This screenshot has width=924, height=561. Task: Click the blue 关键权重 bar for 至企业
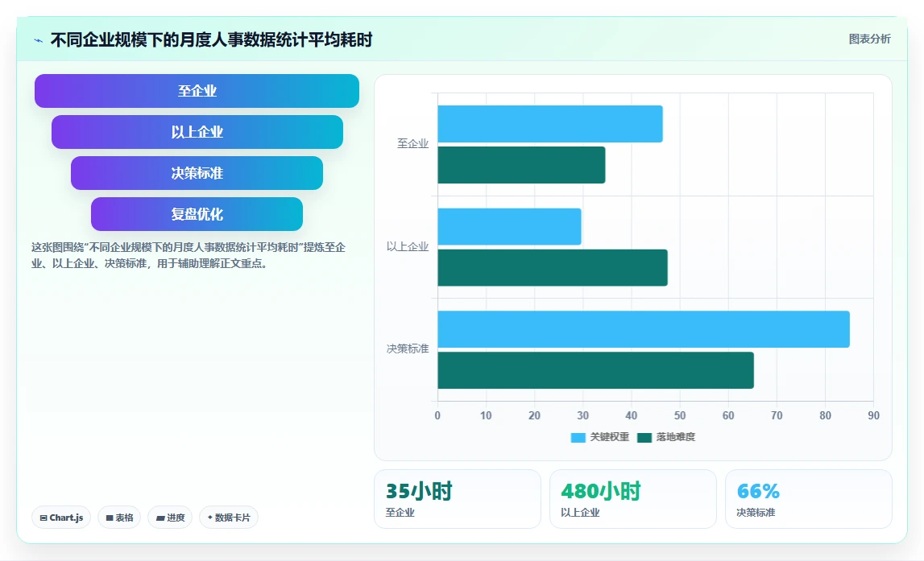(549, 124)
